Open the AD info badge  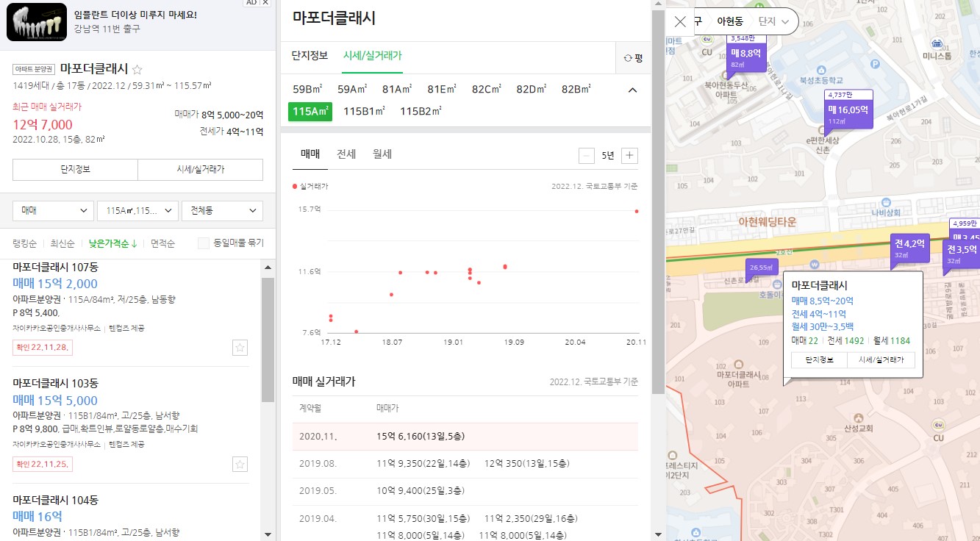coord(251,3)
